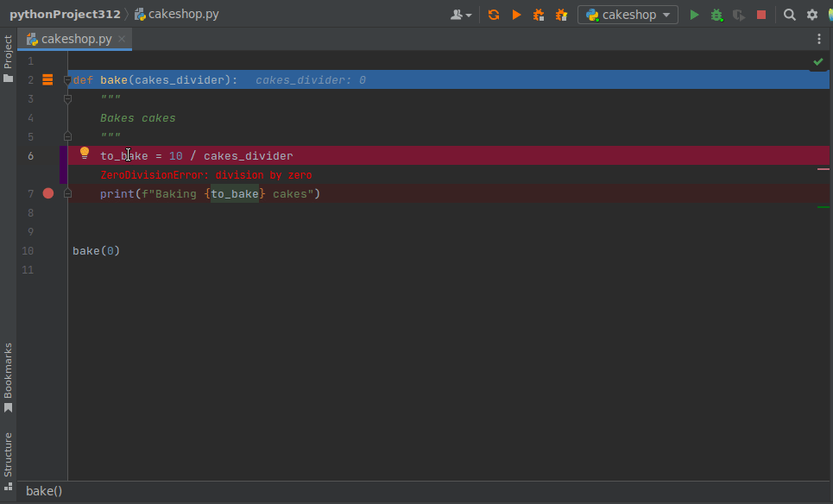Run cakeshop with Coverage using the shield icon
The image size is (833, 504).
tap(738, 14)
